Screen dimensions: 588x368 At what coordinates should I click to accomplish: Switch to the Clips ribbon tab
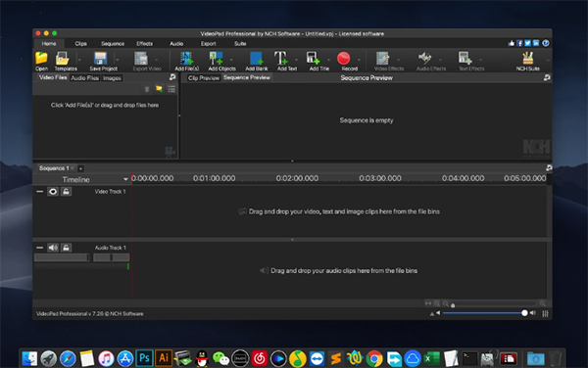tap(80, 44)
